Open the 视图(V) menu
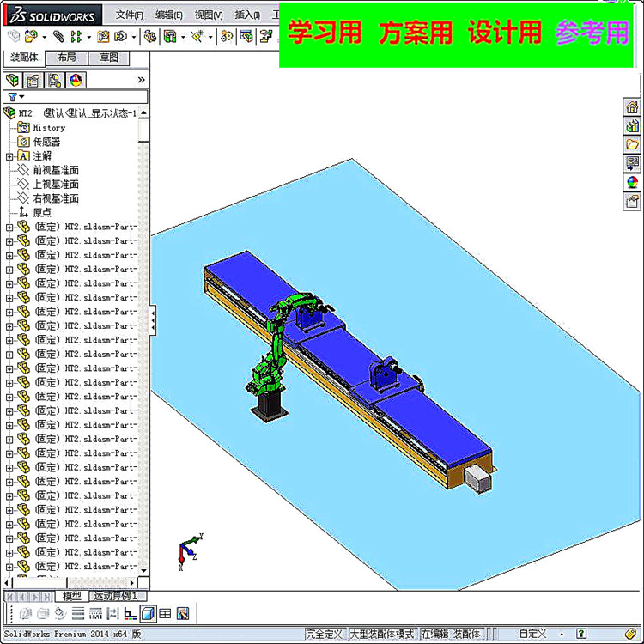 pyautogui.click(x=209, y=15)
